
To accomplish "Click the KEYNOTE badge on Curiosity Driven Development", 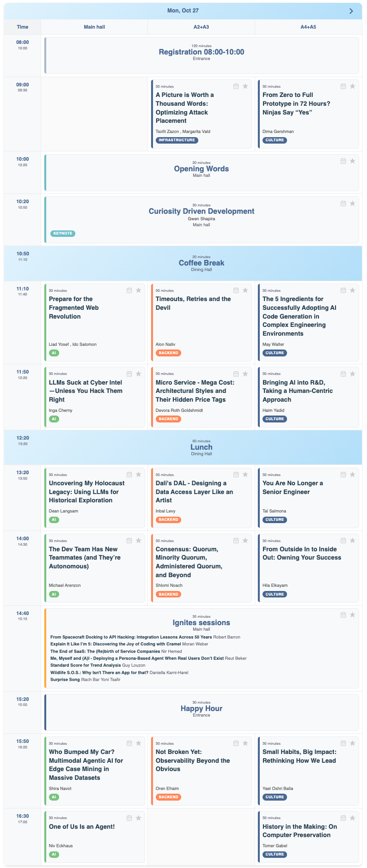I will click(62, 234).
